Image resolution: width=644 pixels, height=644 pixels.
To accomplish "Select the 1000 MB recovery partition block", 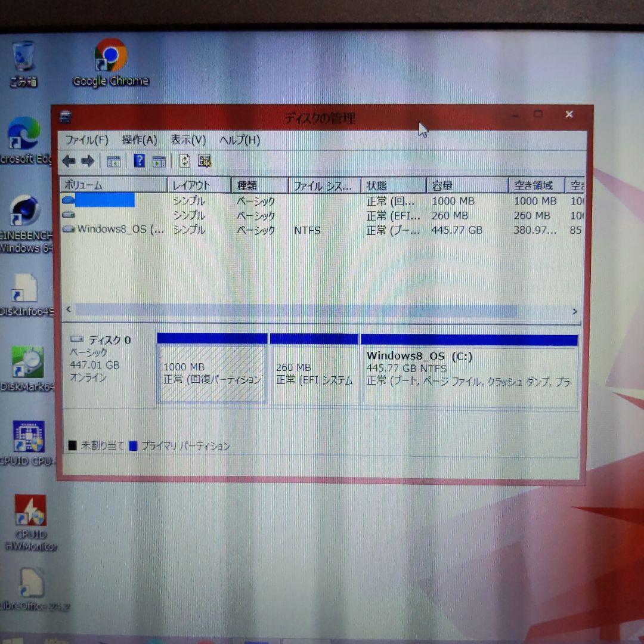I will pyautogui.click(x=212, y=369).
